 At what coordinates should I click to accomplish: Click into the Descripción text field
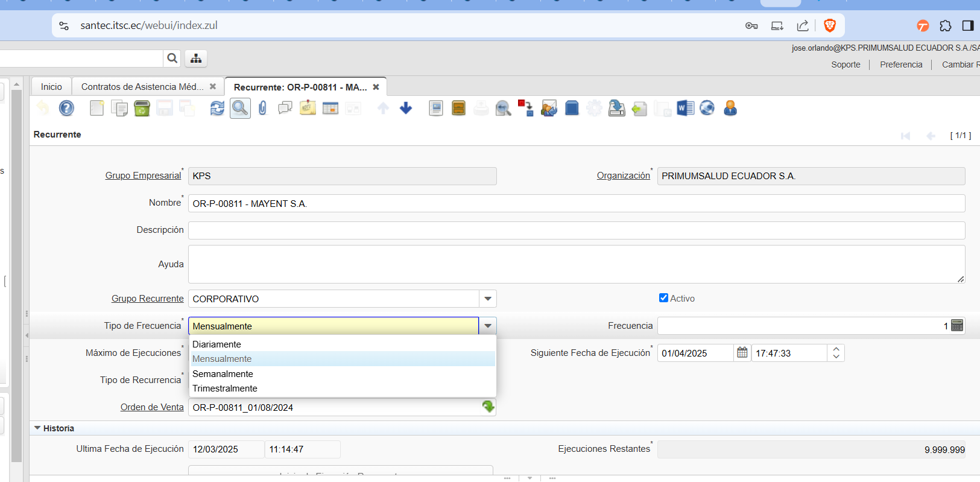(x=576, y=230)
